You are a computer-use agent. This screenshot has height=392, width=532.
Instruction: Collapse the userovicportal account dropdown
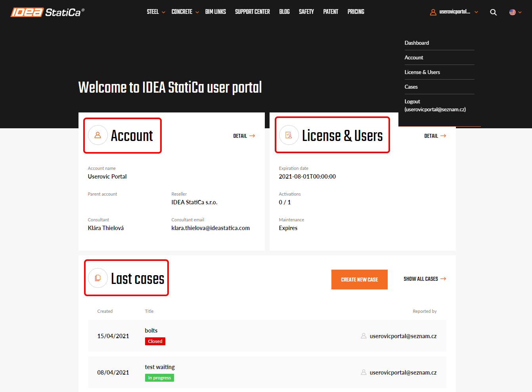tap(476, 12)
